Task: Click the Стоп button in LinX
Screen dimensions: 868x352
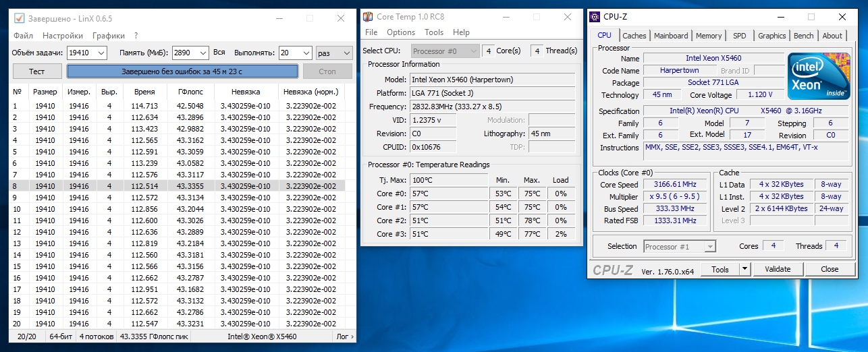Action: coord(327,71)
